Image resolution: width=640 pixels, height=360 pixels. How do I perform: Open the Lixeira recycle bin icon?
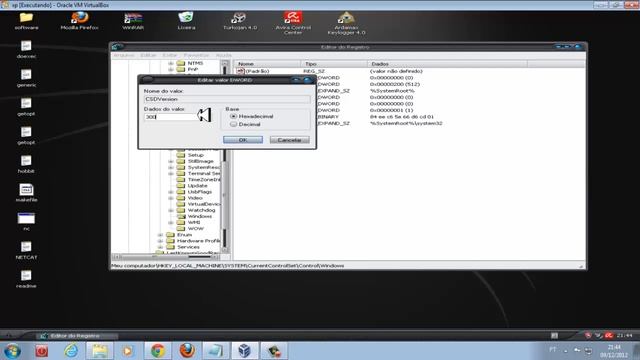pyautogui.click(x=186, y=21)
